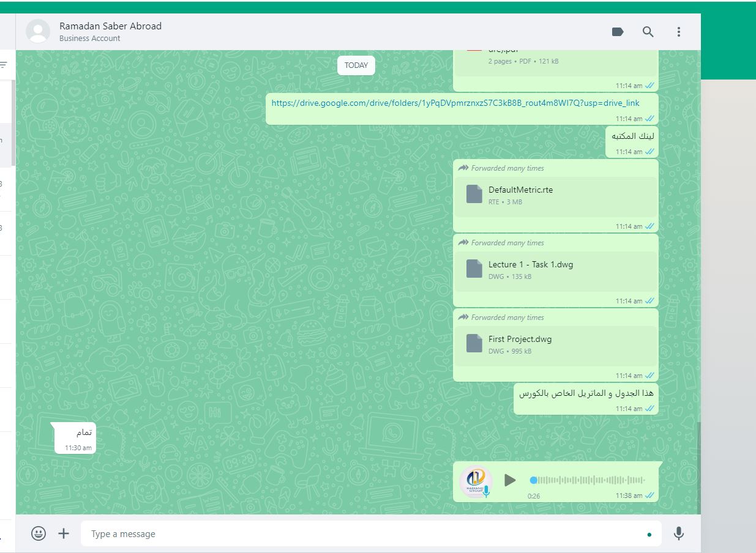The width and height of the screenshot is (756, 553).
Task: Click the chat list filter icon at left edge
Action: [x=4, y=65]
